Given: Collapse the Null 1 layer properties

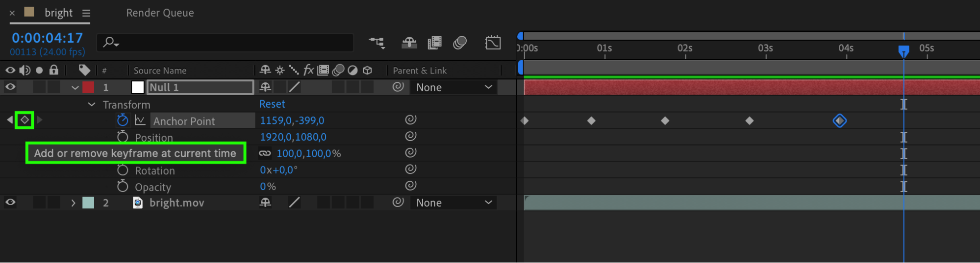Looking at the screenshot, I should pyautogui.click(x=75, y=88).
